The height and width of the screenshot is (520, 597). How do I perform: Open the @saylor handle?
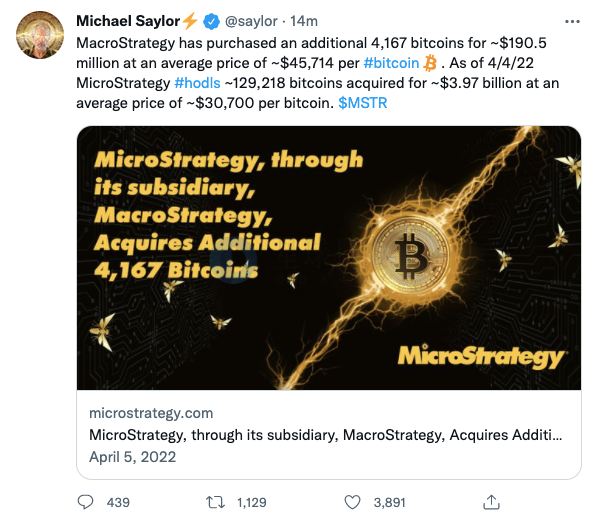click(251, 21)
